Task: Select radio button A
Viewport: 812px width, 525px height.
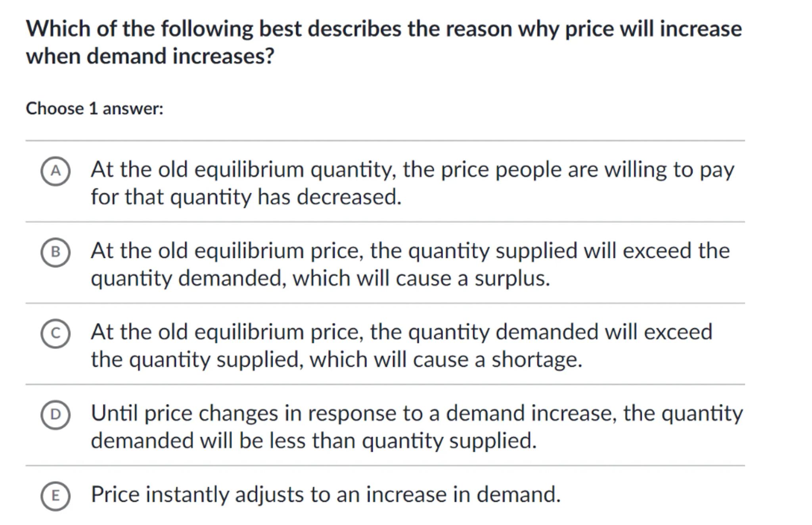Action: point(56,171)
